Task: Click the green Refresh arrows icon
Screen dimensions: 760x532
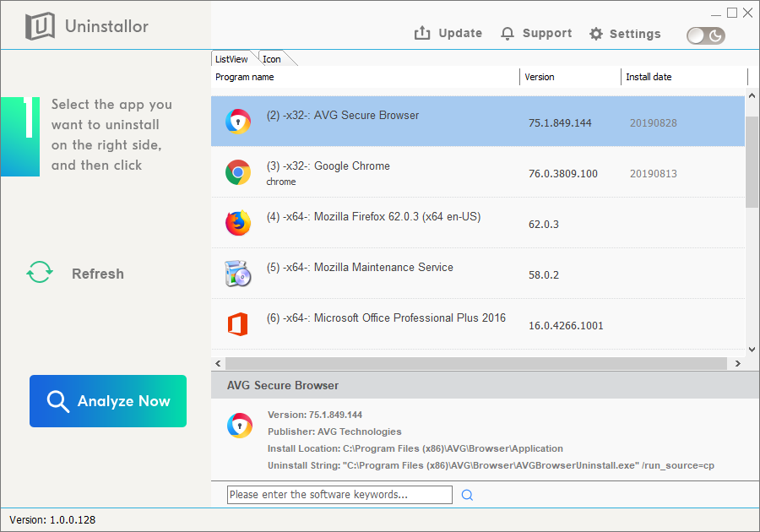Action: click(x=40, y=272)
